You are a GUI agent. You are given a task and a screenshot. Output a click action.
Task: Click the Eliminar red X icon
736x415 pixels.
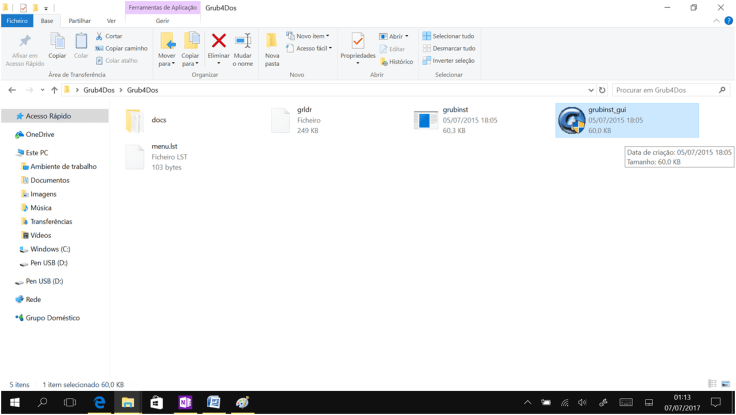(x=218, y=42)
